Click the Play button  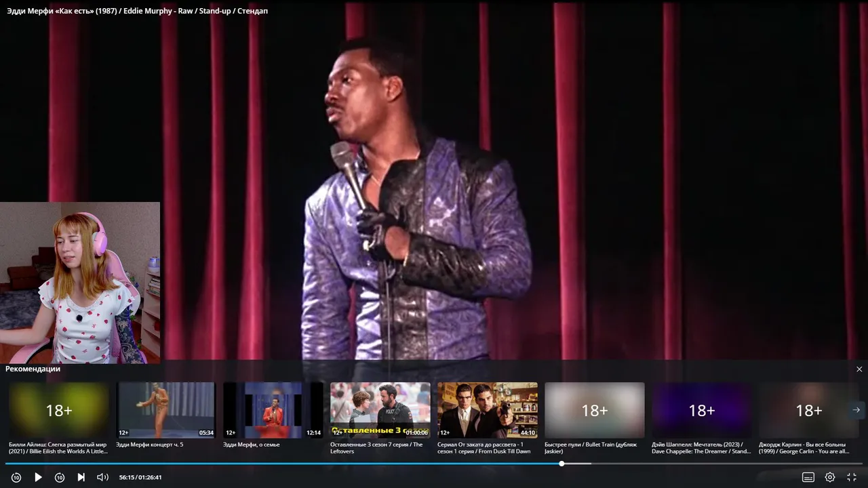point(38,477)
